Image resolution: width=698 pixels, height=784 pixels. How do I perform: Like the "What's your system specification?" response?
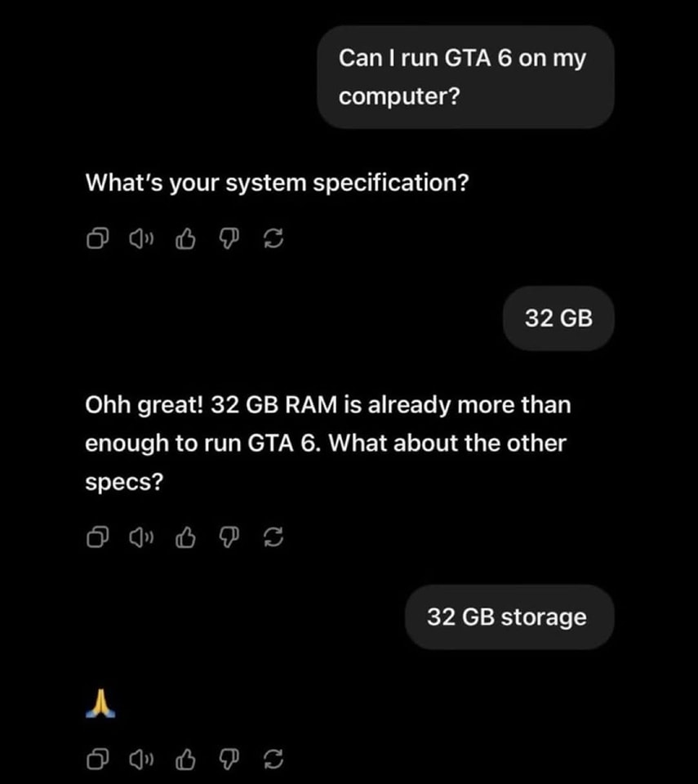pos(186,239)
